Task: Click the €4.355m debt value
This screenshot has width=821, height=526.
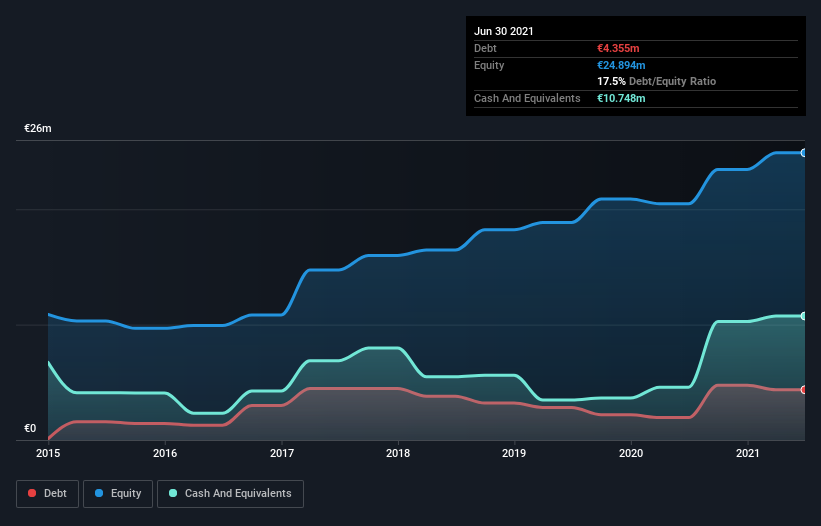Action: pos(618,48)
